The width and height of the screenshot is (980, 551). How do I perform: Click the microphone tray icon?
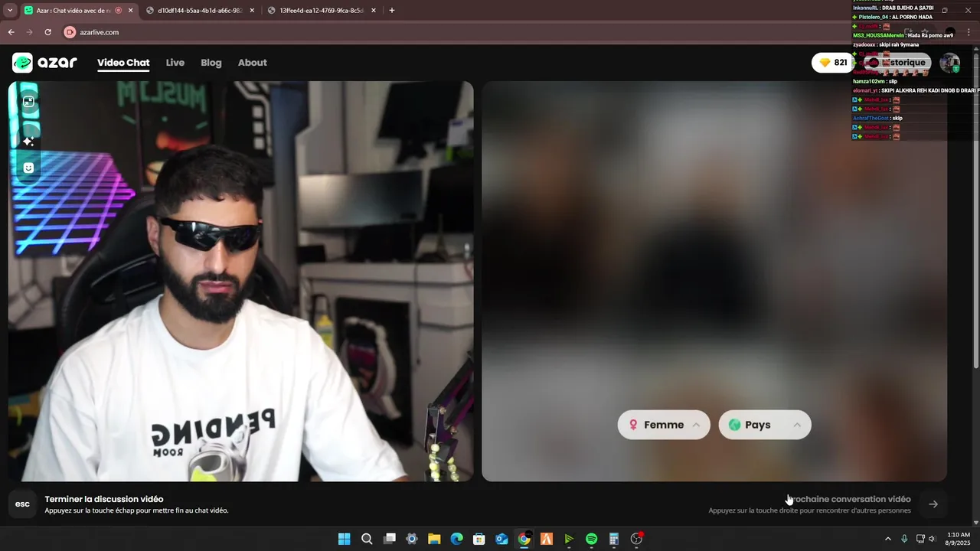pyautogui.click(x=904, y=539)
